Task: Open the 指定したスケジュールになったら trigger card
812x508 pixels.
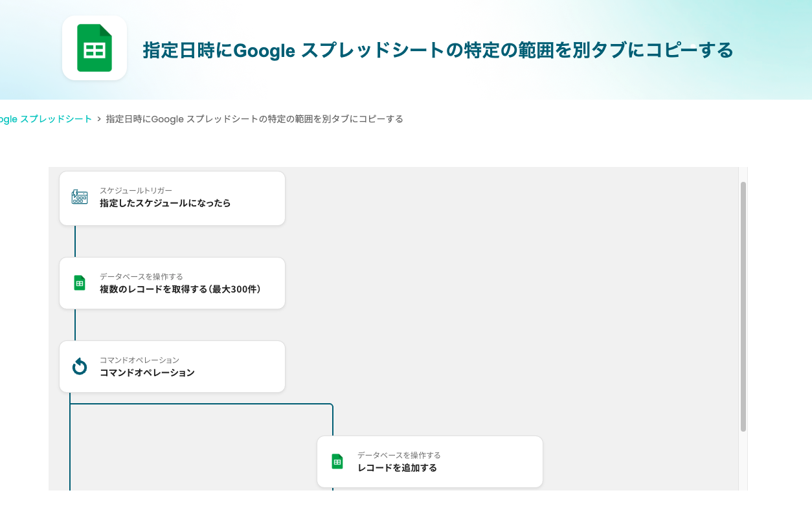Action: [x=172, y=198]
